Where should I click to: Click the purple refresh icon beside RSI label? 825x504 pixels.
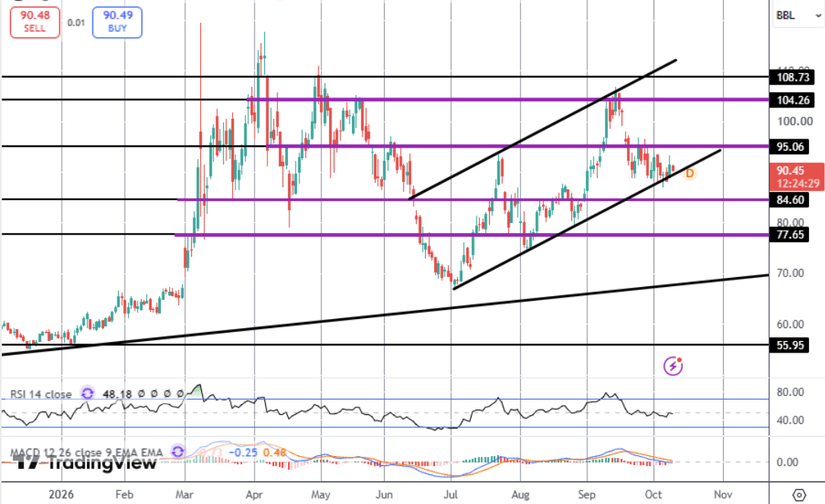(88, 393)
